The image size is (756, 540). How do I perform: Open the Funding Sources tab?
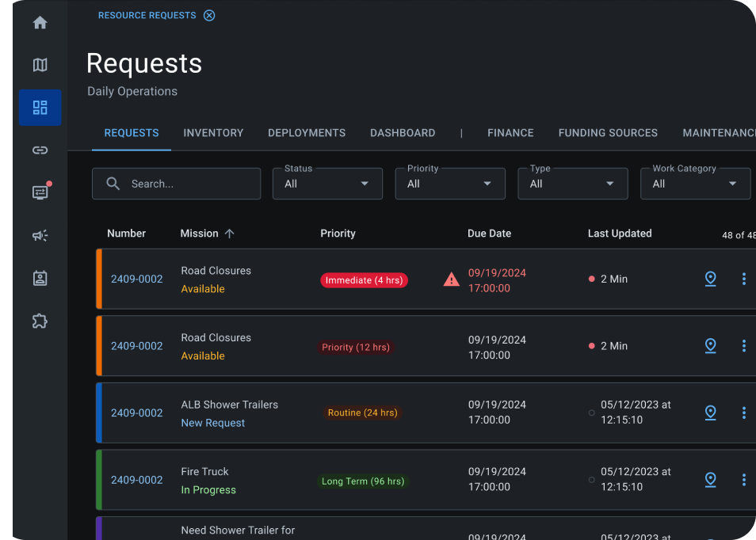click(608, 133)
